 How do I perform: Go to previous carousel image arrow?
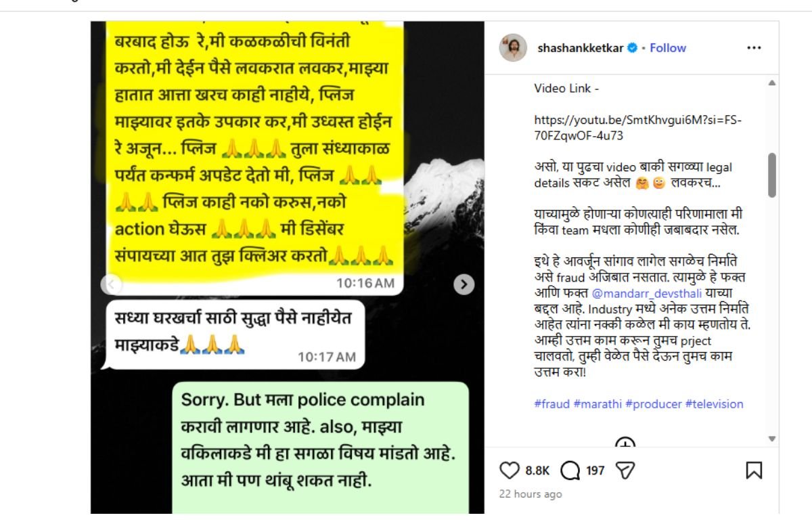(x=112, y=284)
